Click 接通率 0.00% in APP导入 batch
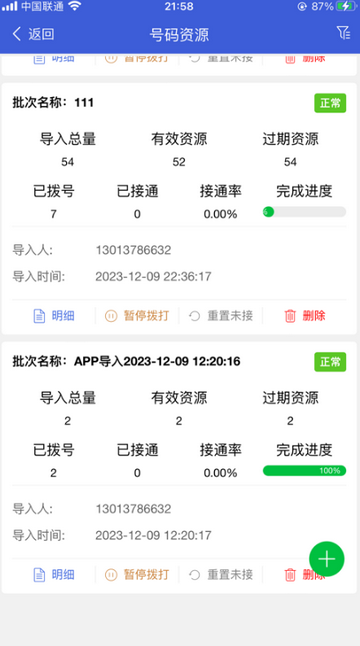360x646 pixels. tap(220, 473)
